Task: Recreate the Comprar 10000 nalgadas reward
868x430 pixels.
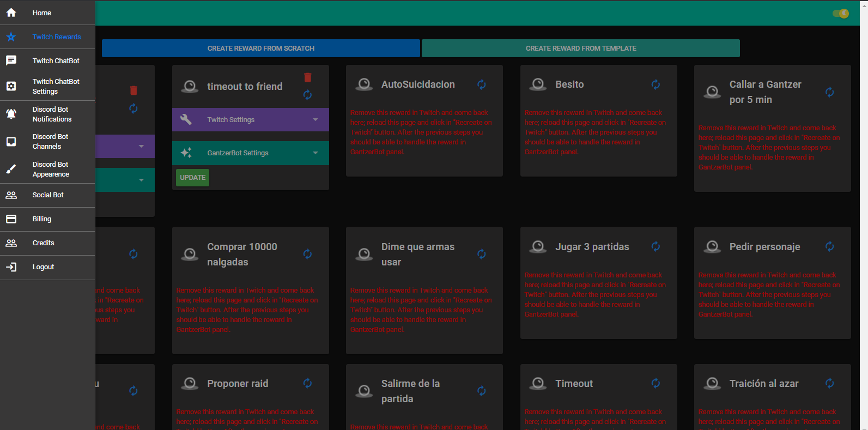Action: coord(307,254)
